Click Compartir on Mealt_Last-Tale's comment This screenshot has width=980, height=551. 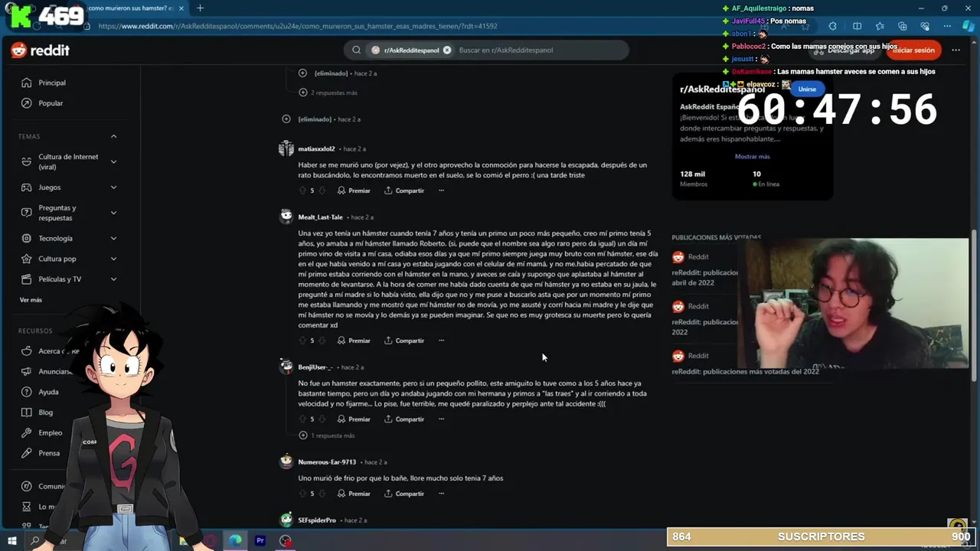404,341
